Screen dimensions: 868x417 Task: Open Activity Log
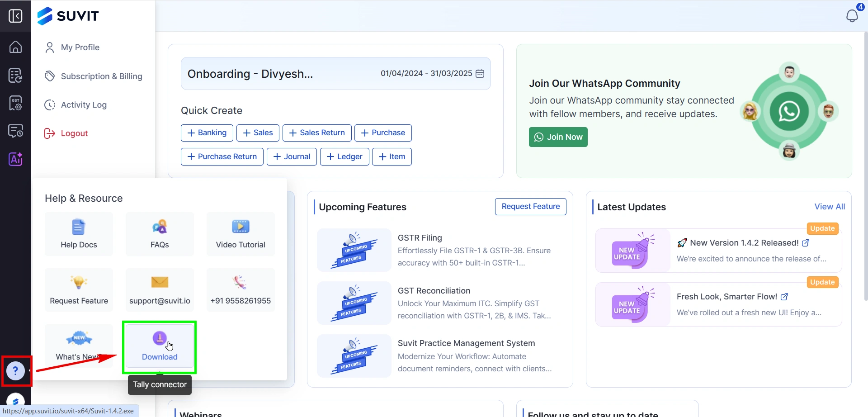(x=75, y=105)
